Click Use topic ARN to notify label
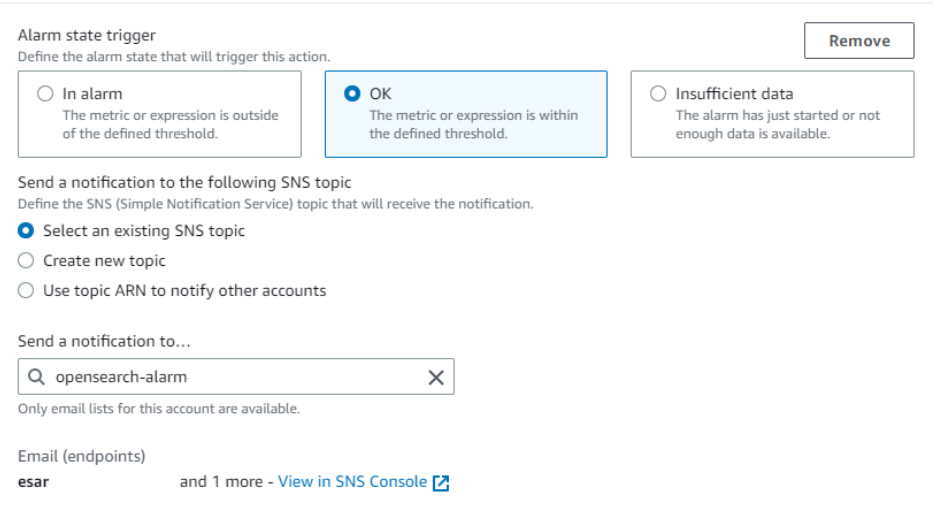The width and height of the screenshot is (940, 506). pos(185,291)
